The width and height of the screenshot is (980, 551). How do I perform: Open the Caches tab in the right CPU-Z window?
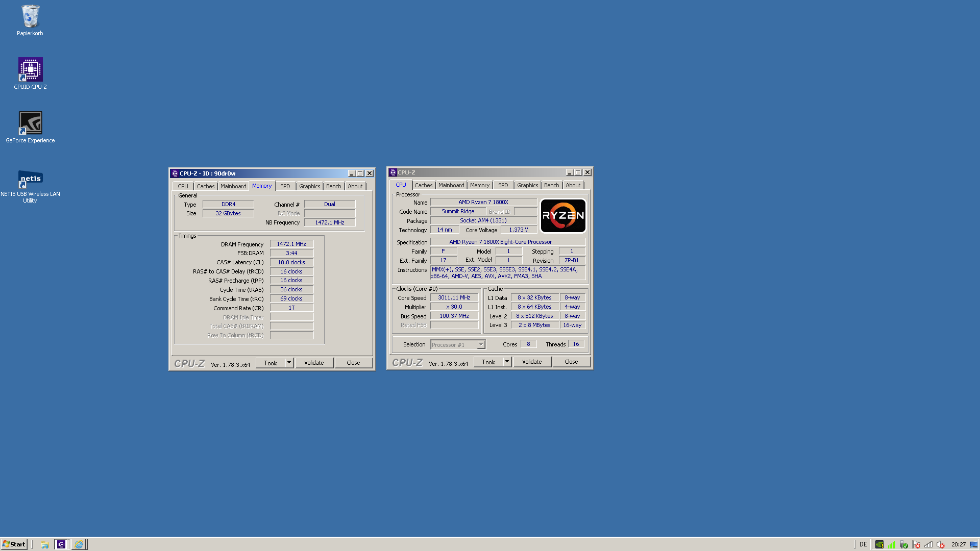click(423, 185)
